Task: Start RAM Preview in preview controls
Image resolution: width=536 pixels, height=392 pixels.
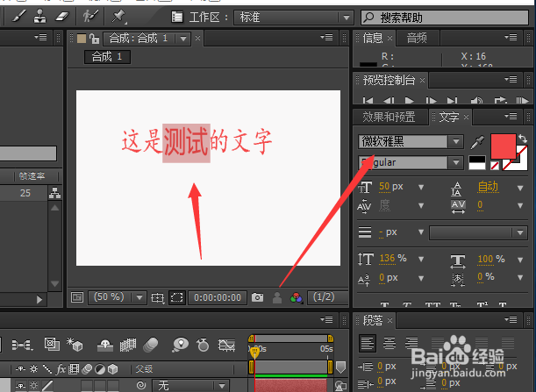Action: coord(522,101)
